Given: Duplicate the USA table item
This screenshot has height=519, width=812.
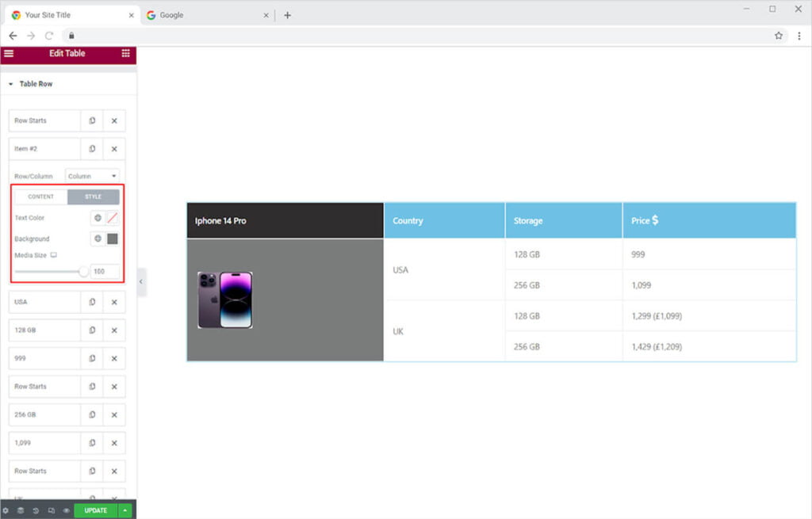Looking at the screenshot, I should [x=92, y=302].
